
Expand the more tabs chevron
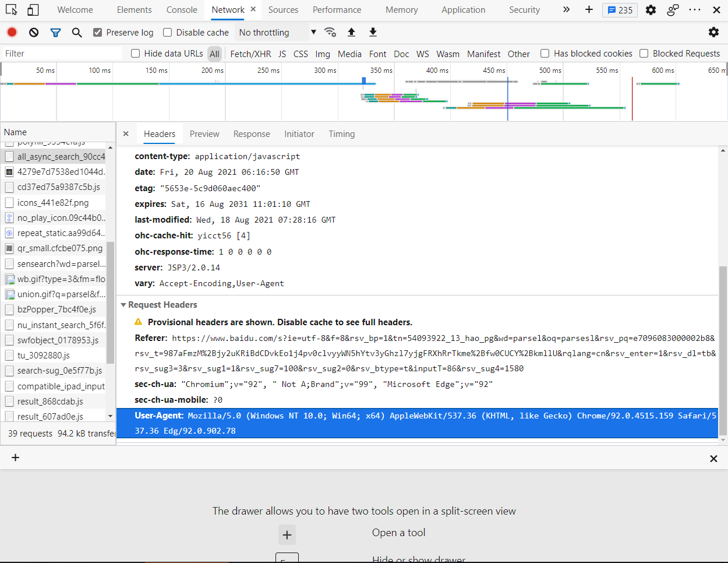click(x=566, y=10)
